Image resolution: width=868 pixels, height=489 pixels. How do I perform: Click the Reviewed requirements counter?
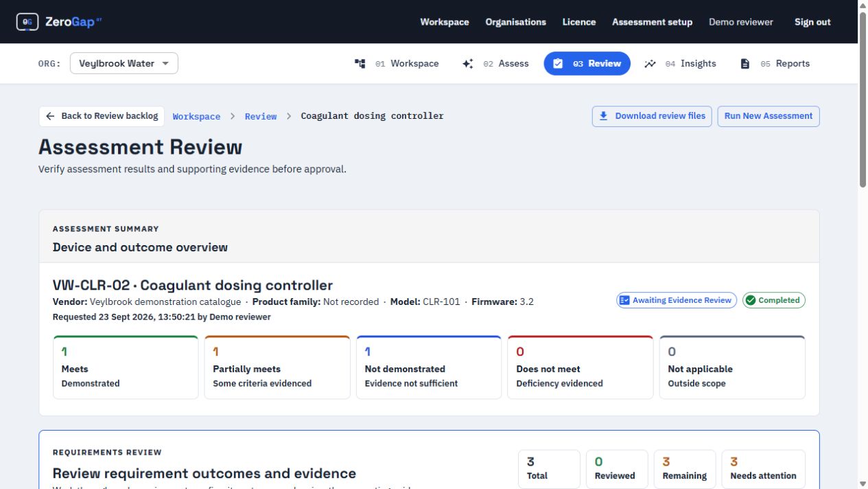pos(617,469)
